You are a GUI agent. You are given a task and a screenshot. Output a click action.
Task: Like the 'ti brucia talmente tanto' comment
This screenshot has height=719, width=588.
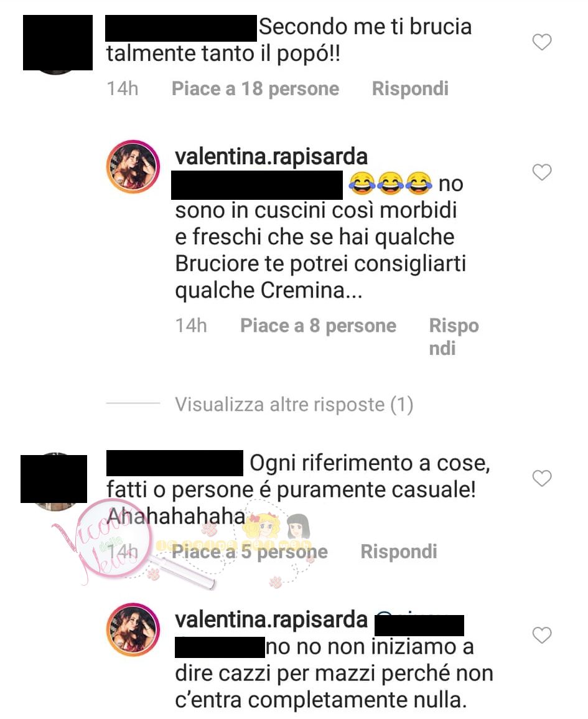(x=542, y=42)
